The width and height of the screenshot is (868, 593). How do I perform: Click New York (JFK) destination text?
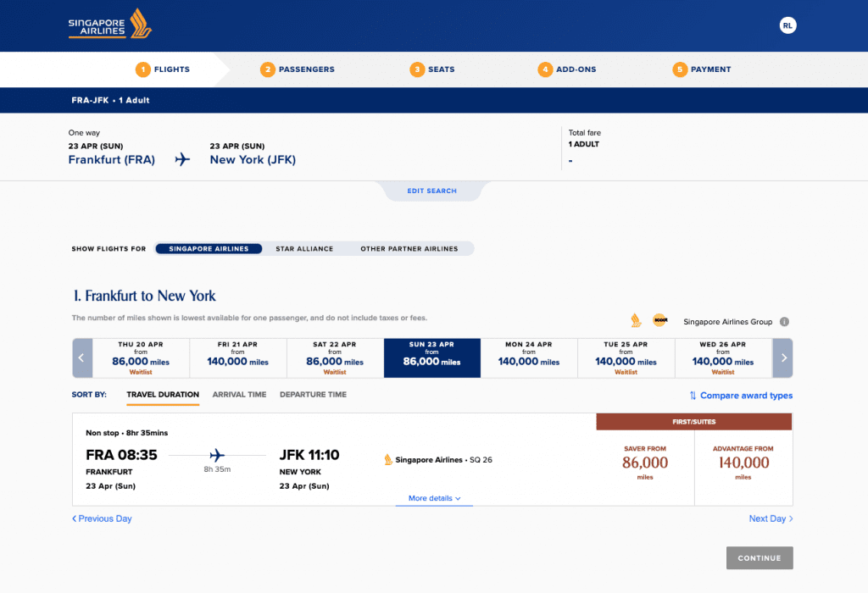point(253,160)
